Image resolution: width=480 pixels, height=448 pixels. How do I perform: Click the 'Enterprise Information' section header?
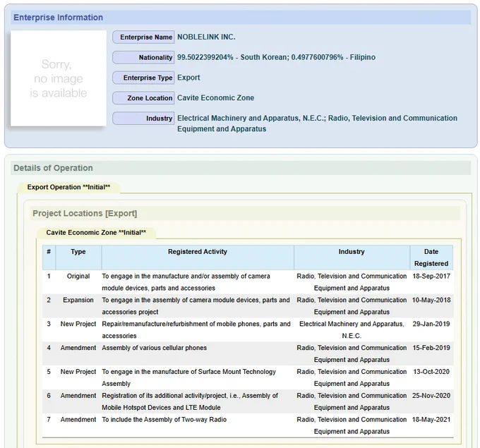241,18
